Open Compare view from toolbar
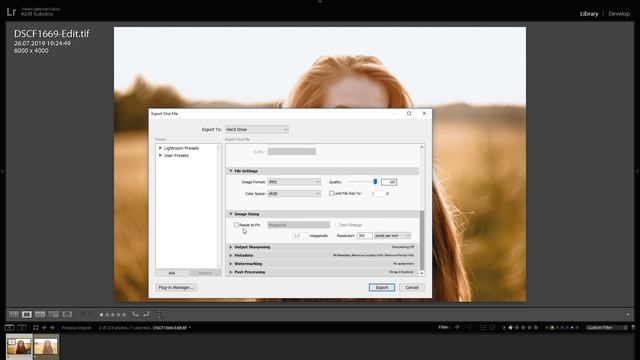The height and width of the screenshot is (360, 640). click(40, 315)
